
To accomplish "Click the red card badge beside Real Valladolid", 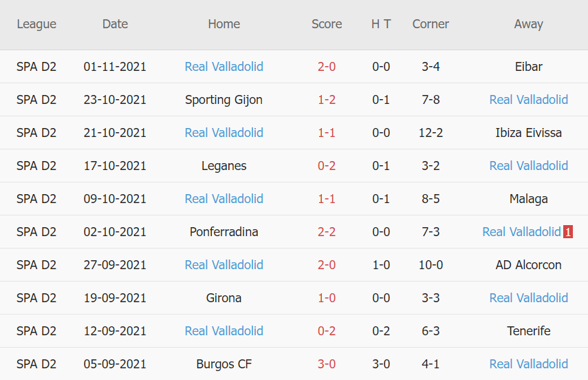I will pos(568,232).
